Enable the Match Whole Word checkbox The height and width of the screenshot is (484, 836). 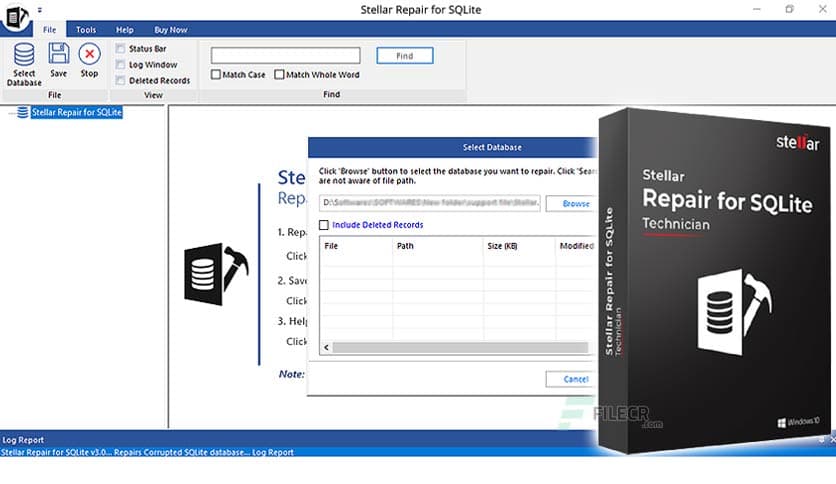point(279,75)
